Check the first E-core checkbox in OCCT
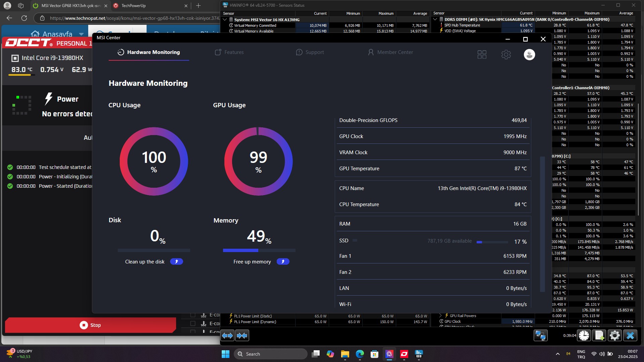The image size is (644, 362). coord(193,315)
